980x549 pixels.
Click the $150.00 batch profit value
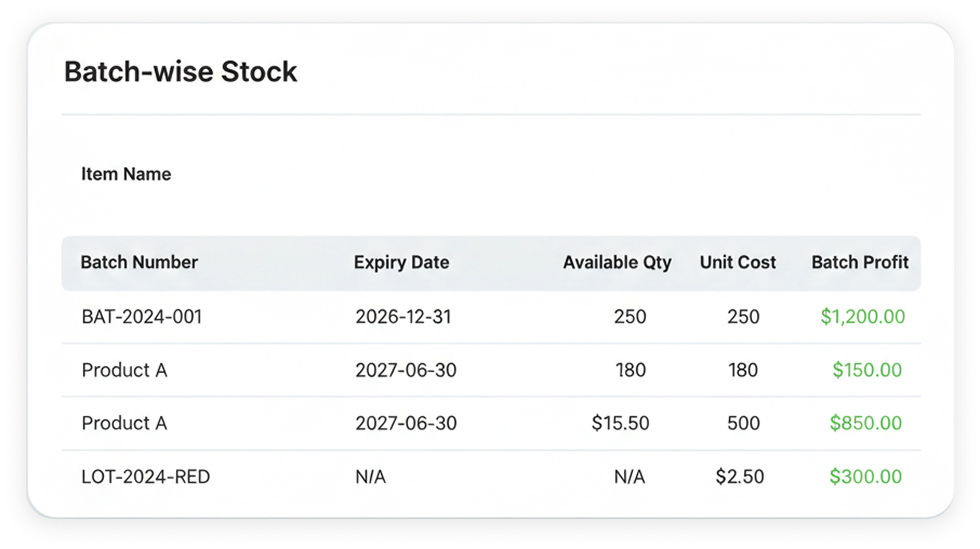click(868, 370)
